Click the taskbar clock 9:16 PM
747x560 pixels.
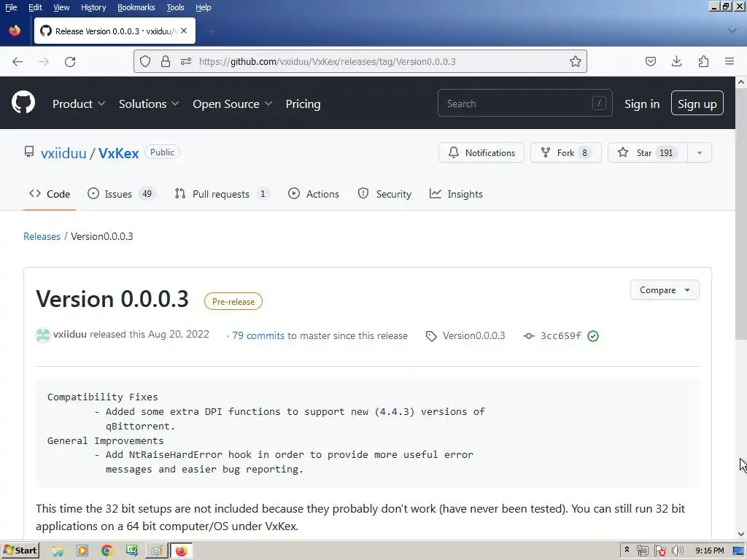pos(709,551)
